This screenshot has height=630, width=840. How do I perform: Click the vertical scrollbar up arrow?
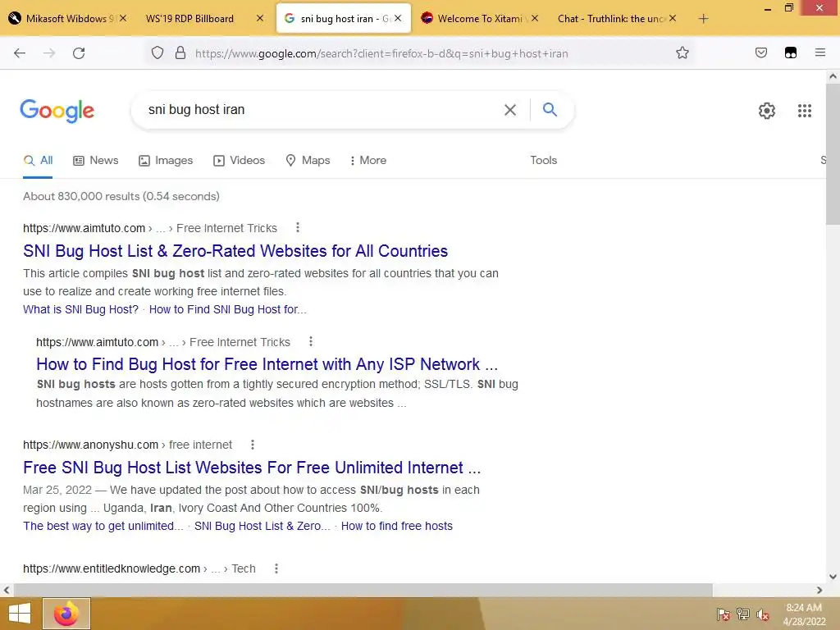(833, 76)
